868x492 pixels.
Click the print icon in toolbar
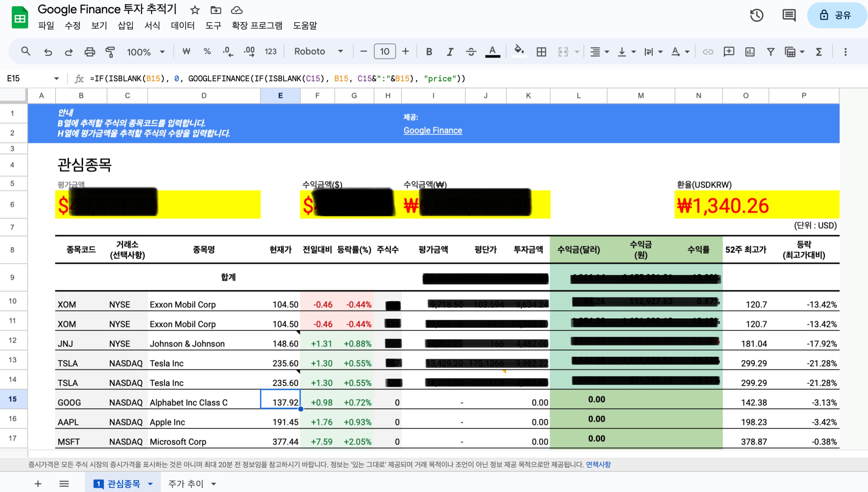(90, 52)
